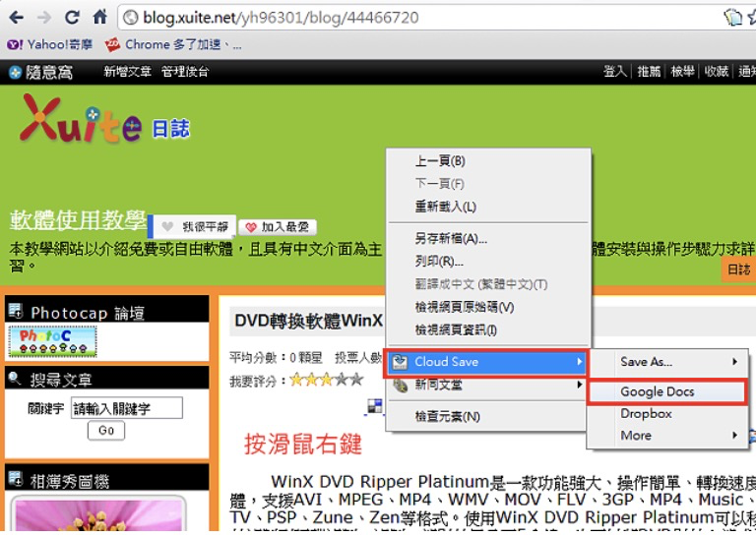
Task: Rate three stars in 我要評分
Action: pyautogui.click(x=326, y=380)
